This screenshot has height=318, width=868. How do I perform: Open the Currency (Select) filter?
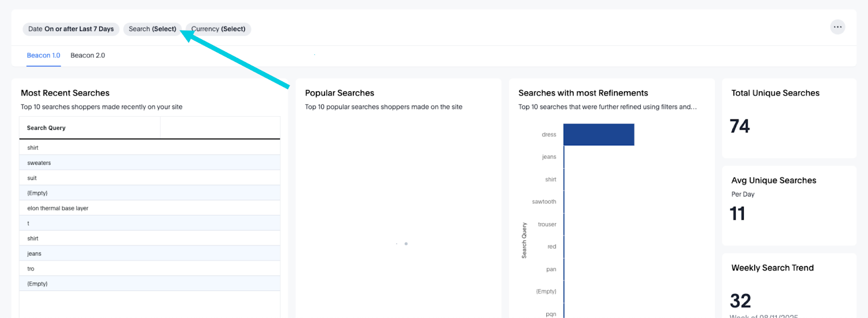[x=219, y=29]
